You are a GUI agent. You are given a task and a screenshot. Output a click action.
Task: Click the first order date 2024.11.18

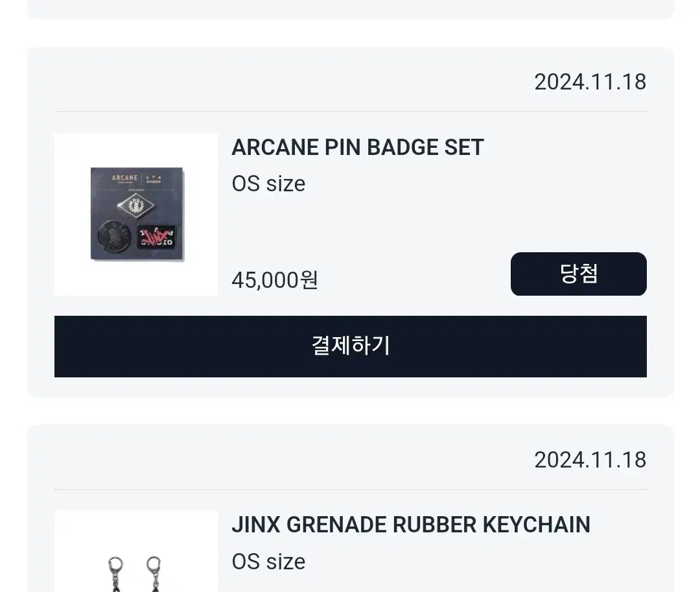click(x=590, y=82)
